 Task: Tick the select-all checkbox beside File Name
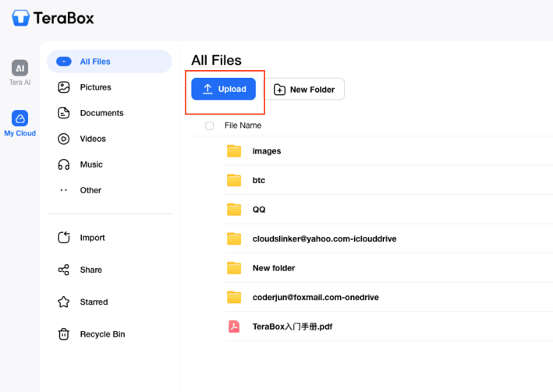[210, 125]
